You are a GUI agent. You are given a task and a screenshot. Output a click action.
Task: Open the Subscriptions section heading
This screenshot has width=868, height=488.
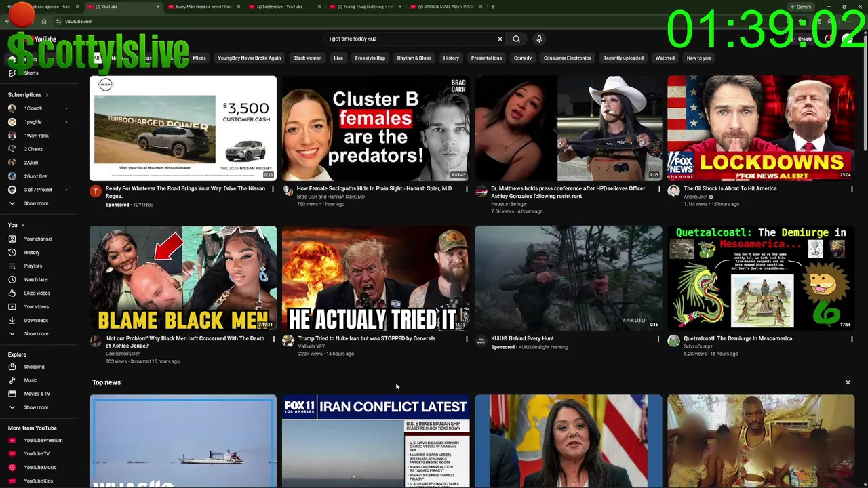(x=28, y=95)
